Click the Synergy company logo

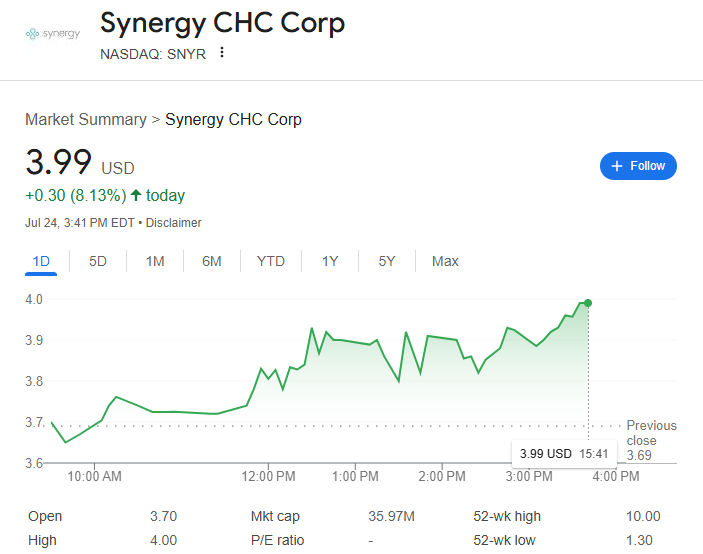click(53, 34)
